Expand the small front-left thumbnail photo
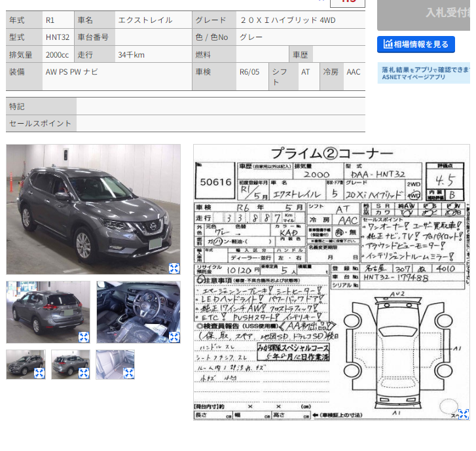This screenshot has width=476, height=451. click(x=39, y=373)
